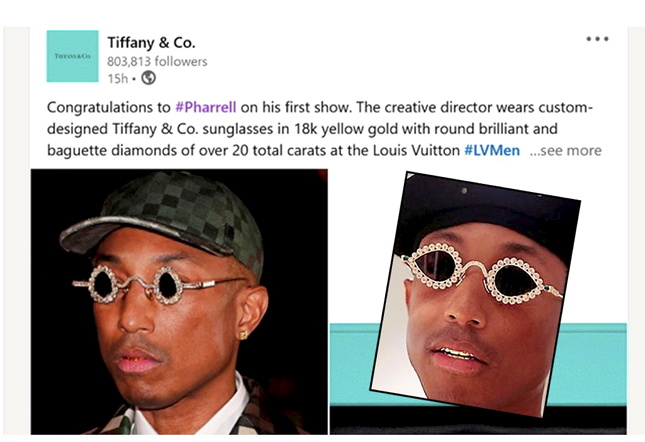
Task: Click the black strip below the teal box
Action: (x=477, y=421)
